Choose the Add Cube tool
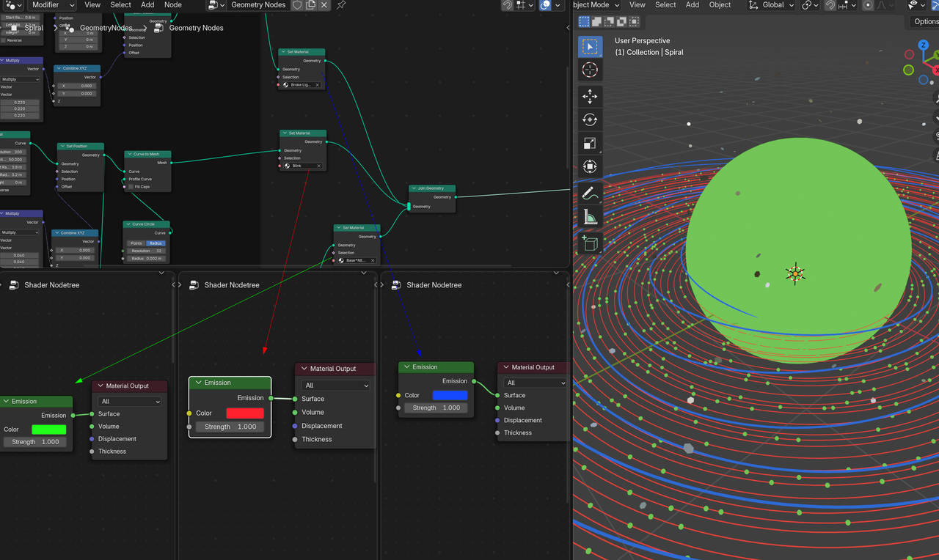 pyautogui.click(x=590, y=243)
